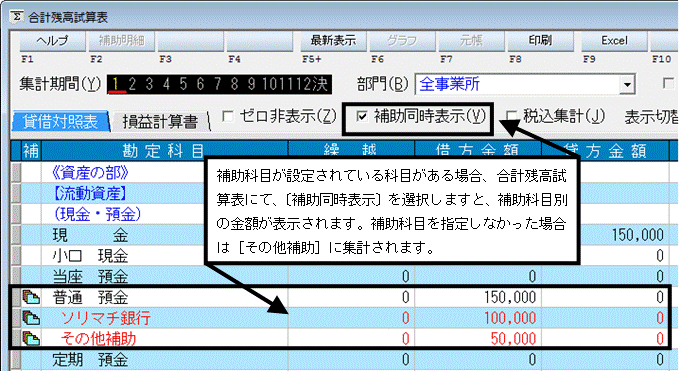This screenshot has width=680, height=371.
Task: Switch to the 損益計算書 tab
Action: [x=160, y=122]
